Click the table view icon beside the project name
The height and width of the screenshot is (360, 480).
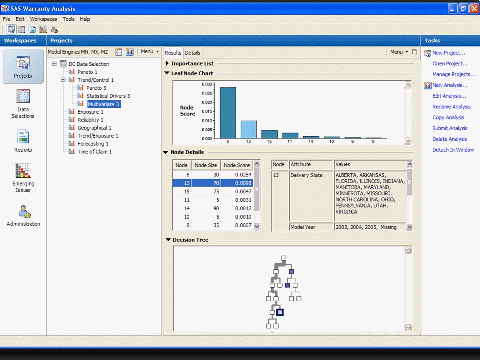119,52
